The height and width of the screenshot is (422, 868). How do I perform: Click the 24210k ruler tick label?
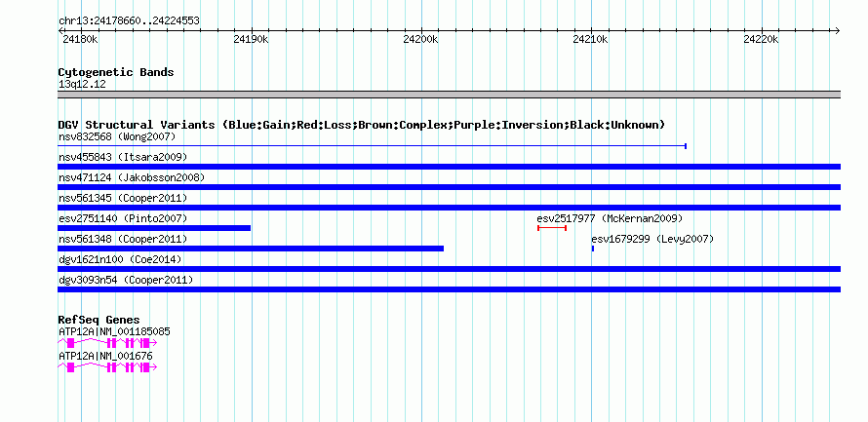(591, 39)
